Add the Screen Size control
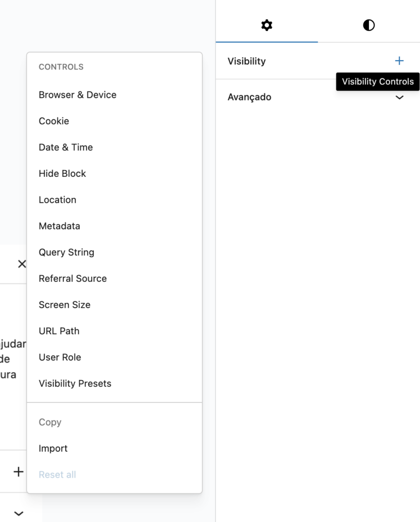This screenshot has width=420, height=522. click(114, 305)
